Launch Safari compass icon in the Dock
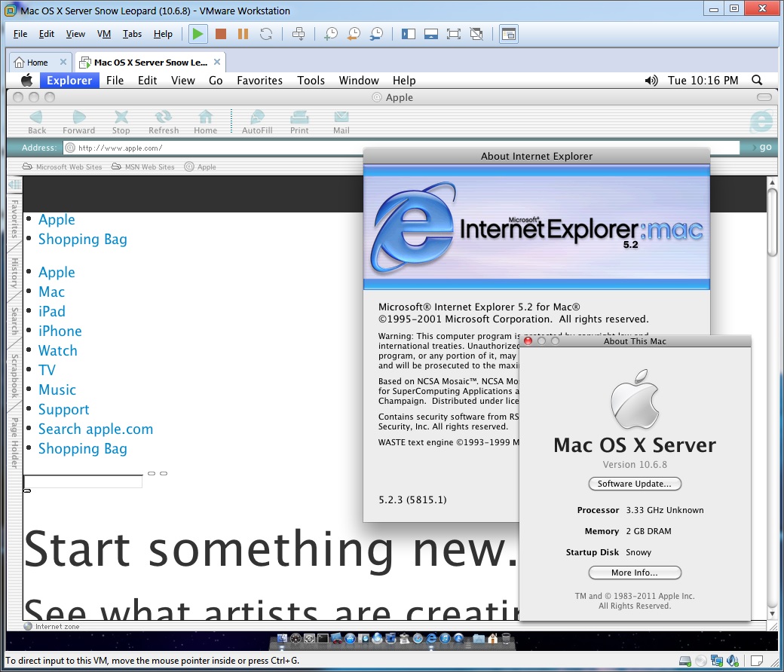Image resolution: width=784 pixels, height=672 pixels. 418,639
